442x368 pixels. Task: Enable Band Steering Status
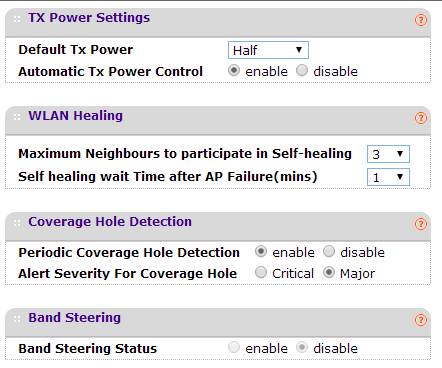[x=234, y=347]
